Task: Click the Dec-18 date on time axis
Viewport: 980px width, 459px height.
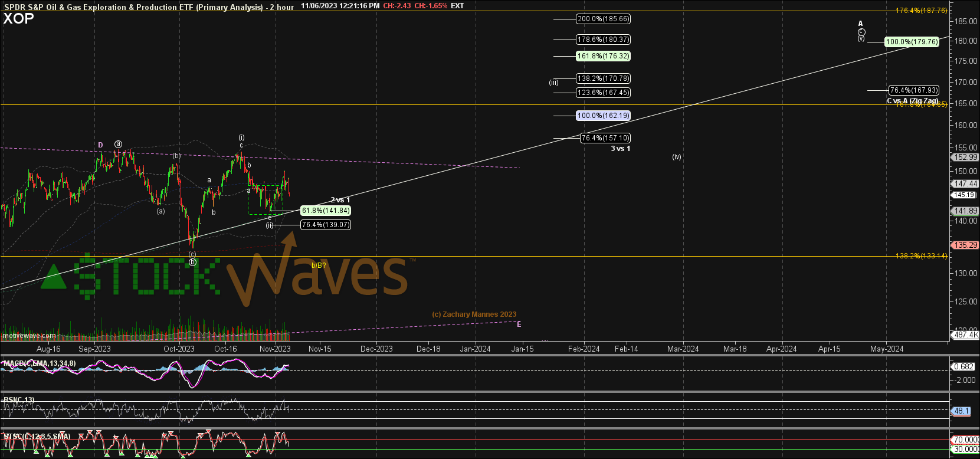Action: pyautogui.click(x=428, y=349)
